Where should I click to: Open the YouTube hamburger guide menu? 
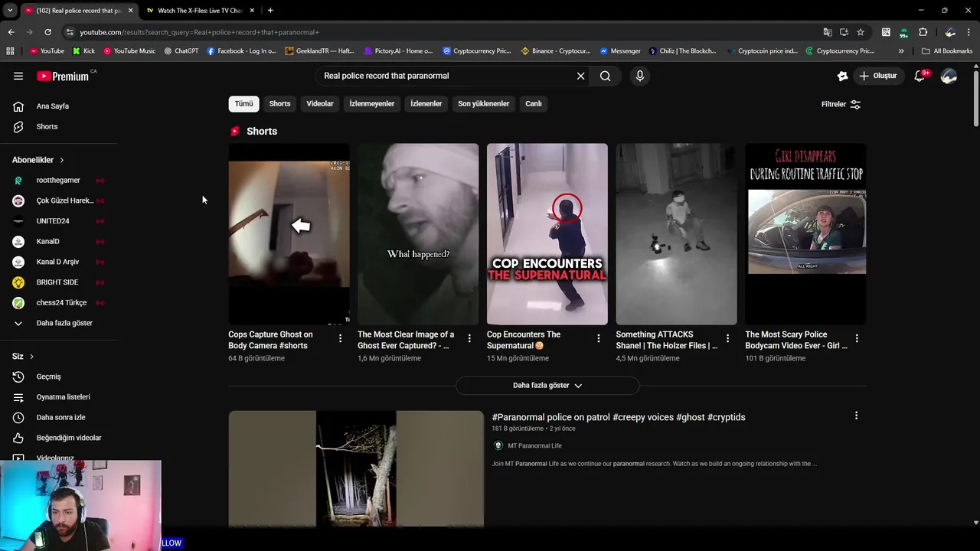point(18,76)
